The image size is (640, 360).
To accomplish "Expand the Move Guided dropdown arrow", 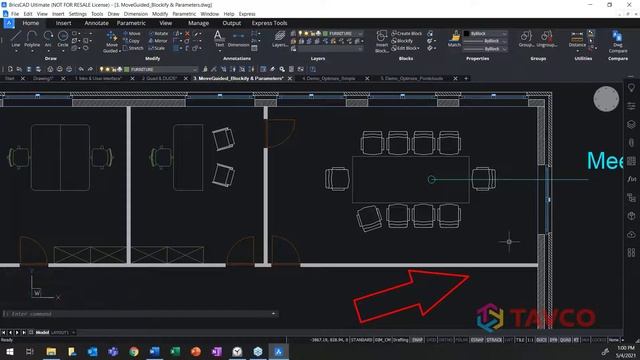I will (119, 51).
